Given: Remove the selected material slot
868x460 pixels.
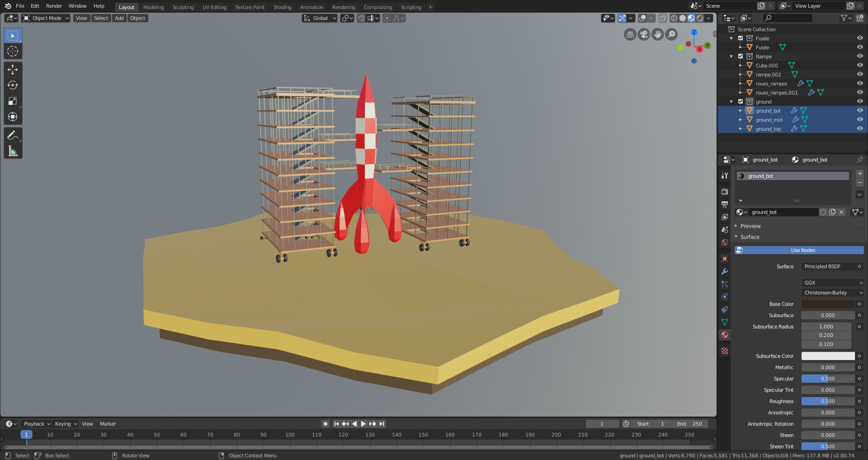Looking at the screenshot, I should (x=860, y=183).
